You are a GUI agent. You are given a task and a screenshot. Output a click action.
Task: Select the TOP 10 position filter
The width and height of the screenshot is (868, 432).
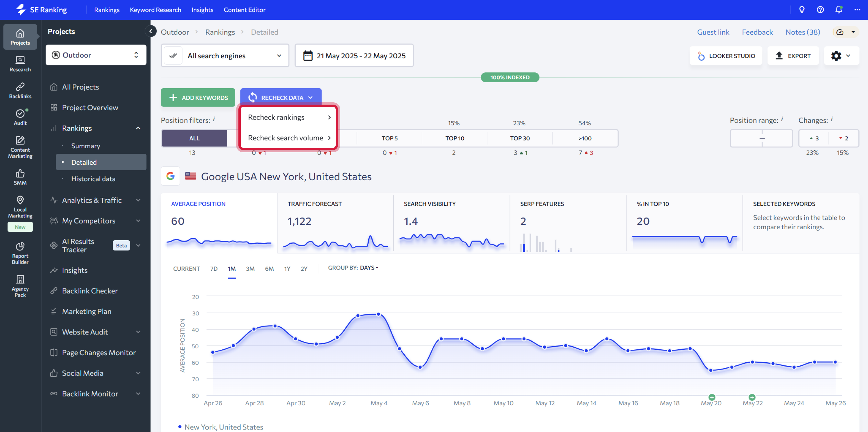(455, 138)
